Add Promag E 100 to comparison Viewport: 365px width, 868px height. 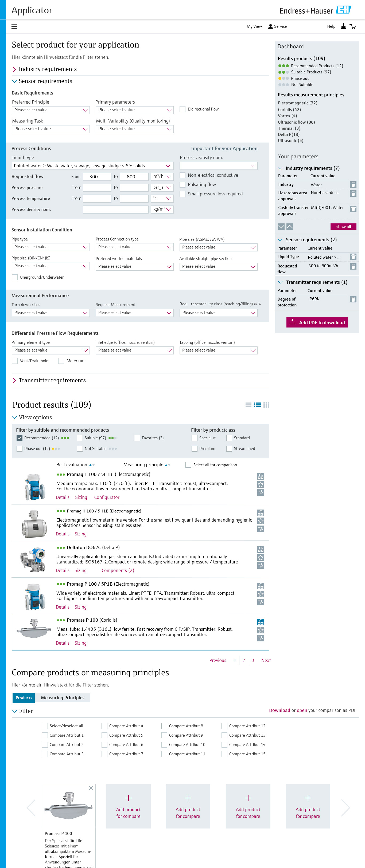point(261,476)
